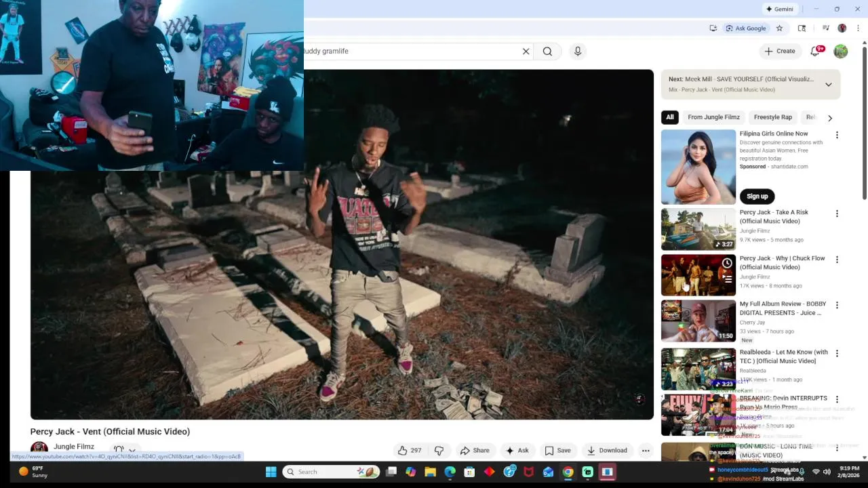Open File Explorer from the taskbar
Image resolution: width=868 pixels, height=488 pixels.
point(431,472)
